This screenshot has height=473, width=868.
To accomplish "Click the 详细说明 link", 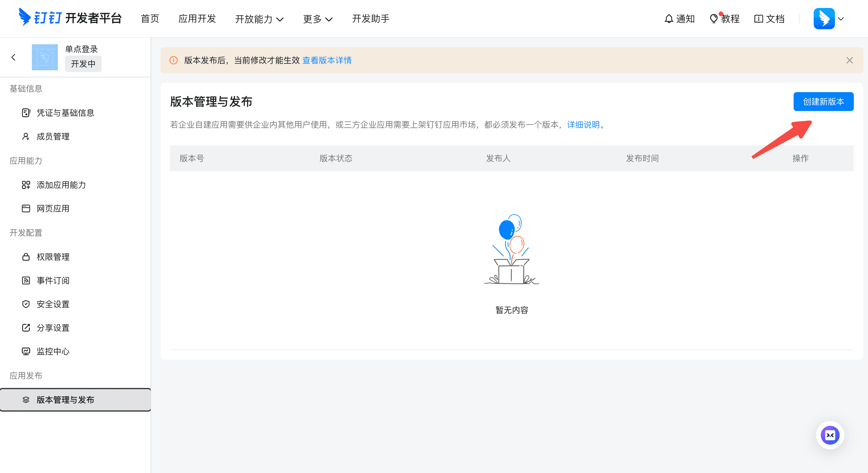I will tap(583, 125).
